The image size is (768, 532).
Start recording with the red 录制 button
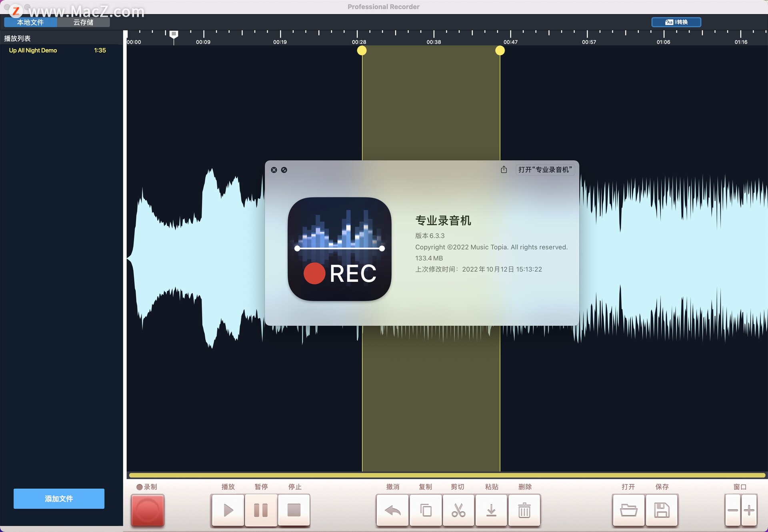coord(147,510)
